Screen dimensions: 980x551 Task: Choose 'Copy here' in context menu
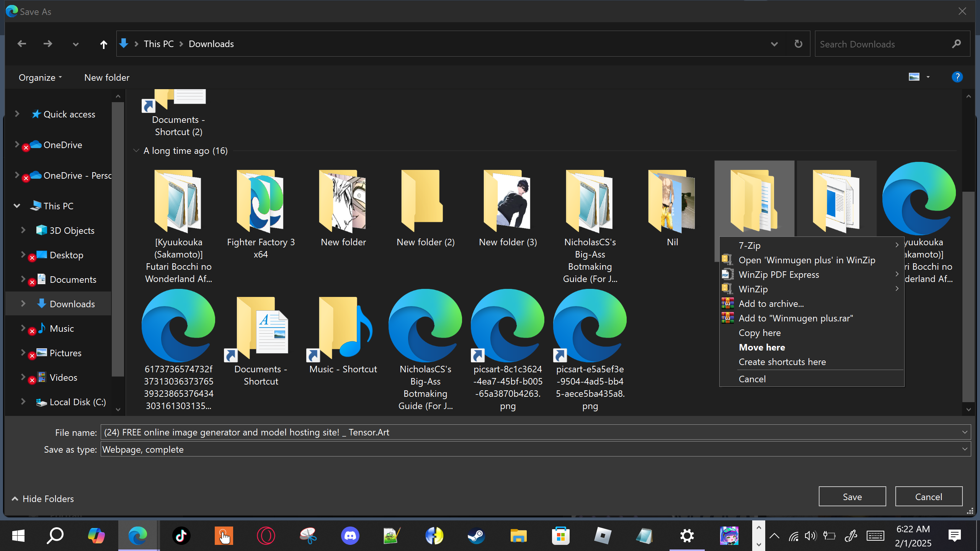(x=759, y=333)
